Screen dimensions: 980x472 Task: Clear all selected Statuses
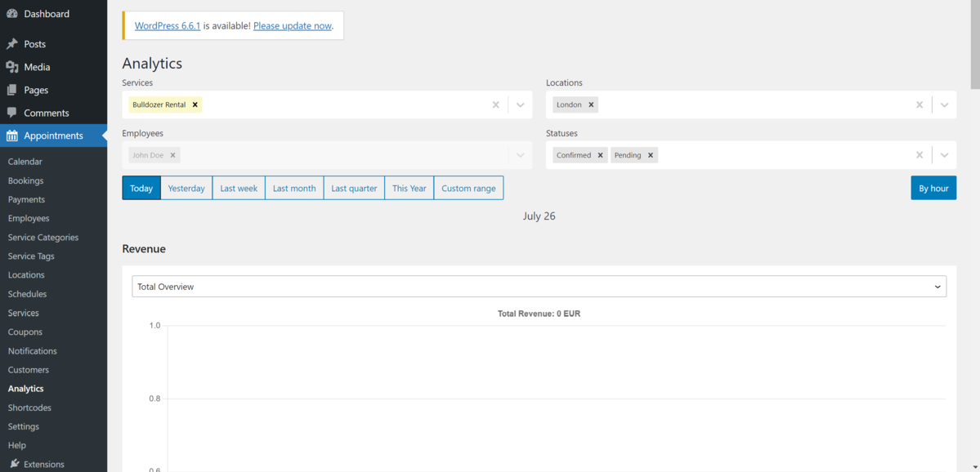(x=920, y=155)
